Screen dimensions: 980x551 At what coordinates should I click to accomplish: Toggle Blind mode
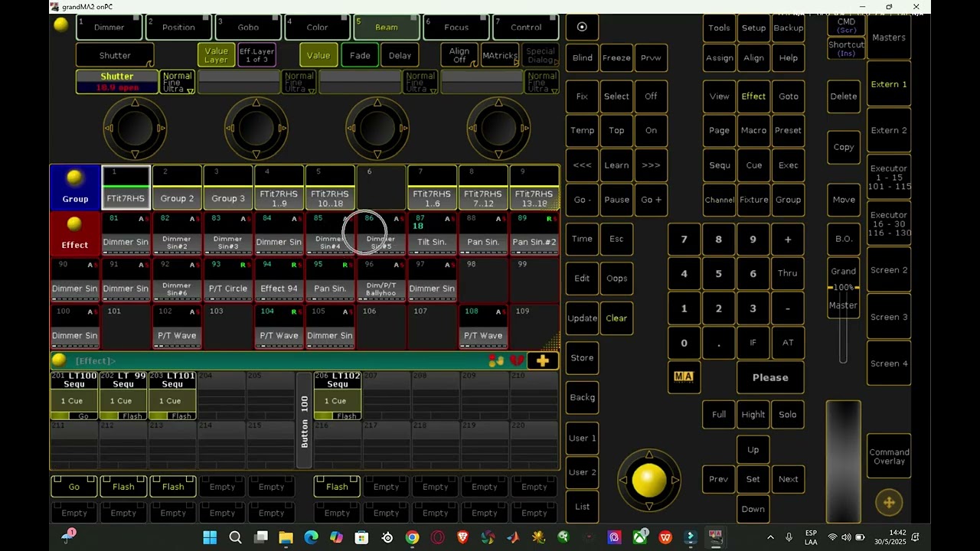click(582, 57)
